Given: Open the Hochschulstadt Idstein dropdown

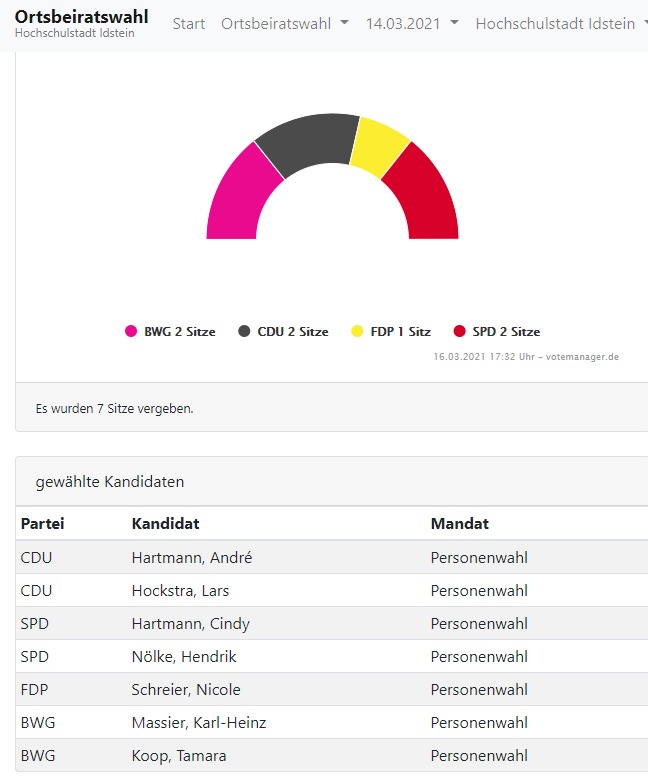Looking at the screenshot, I should pos(561,23).
